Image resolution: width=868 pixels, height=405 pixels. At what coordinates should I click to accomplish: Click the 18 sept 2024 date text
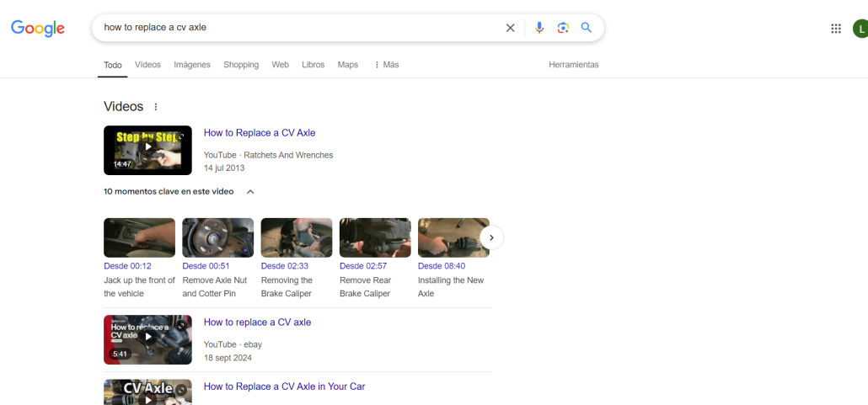click(228, 358)
